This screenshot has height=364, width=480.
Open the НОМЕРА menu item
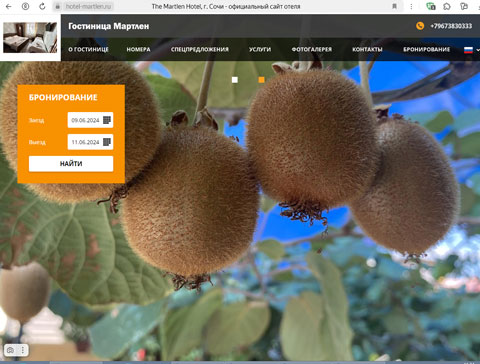(138, 49)
